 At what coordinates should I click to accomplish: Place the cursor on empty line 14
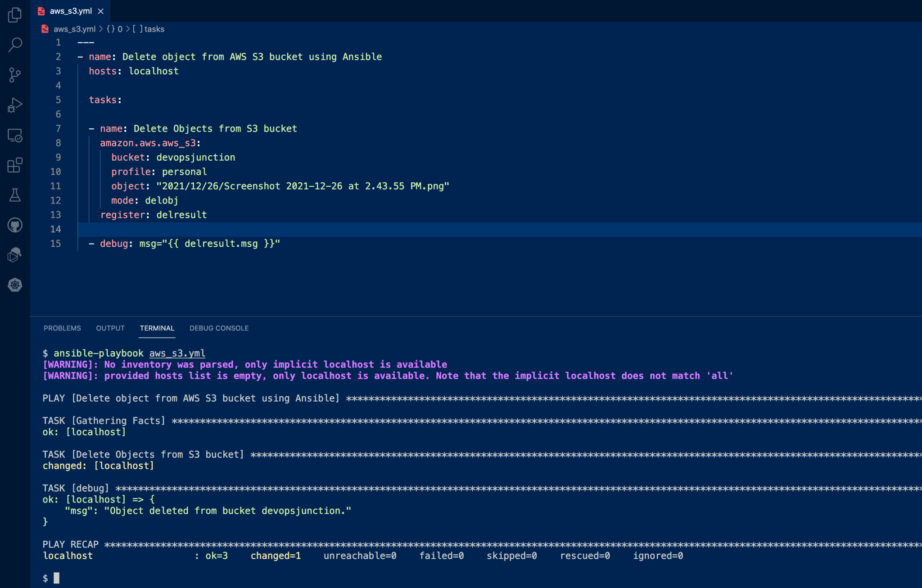(270, 230)
